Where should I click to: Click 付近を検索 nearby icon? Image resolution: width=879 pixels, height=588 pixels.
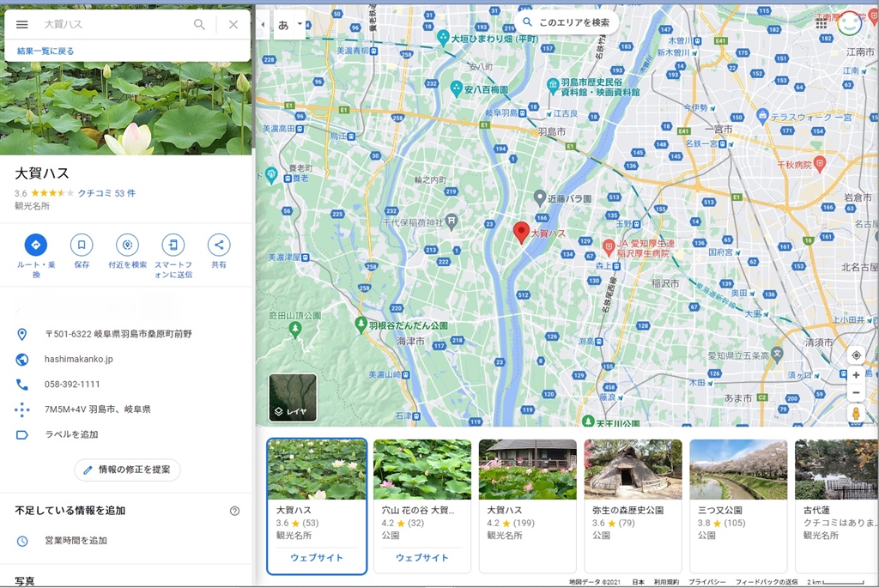[x=127, y=245]
